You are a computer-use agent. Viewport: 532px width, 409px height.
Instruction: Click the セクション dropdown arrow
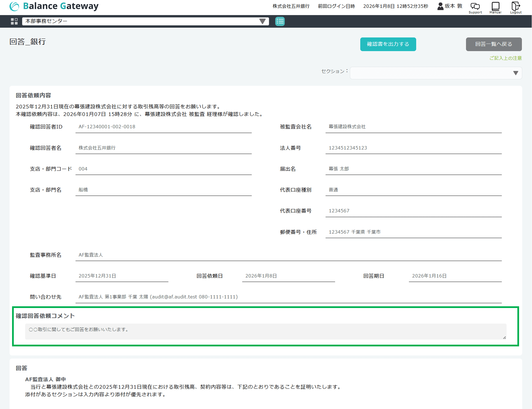click(x=515, y=73)
